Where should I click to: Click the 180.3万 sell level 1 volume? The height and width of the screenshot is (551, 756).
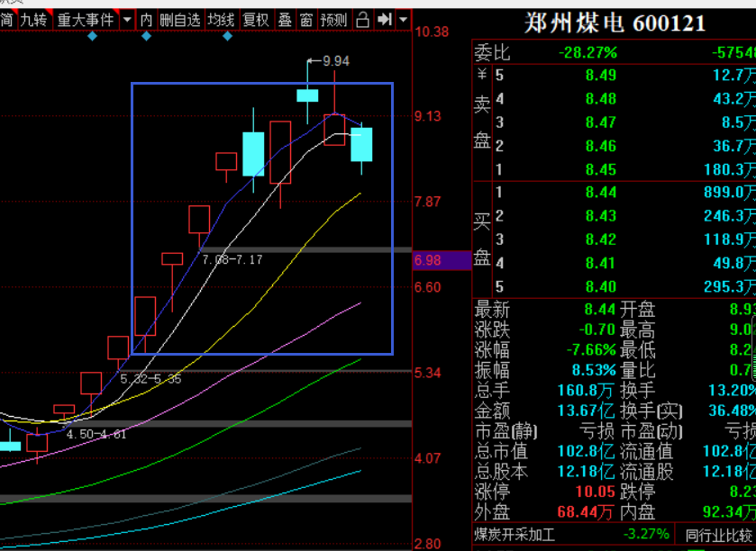[730, 169]
